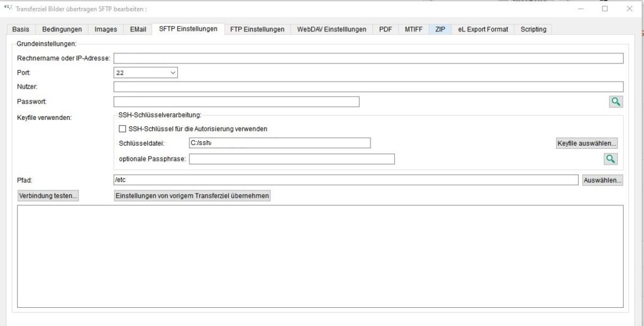Close the Transferziel dialog window
The height and width of the screenshot is (326, 644).
click(629, 9)
